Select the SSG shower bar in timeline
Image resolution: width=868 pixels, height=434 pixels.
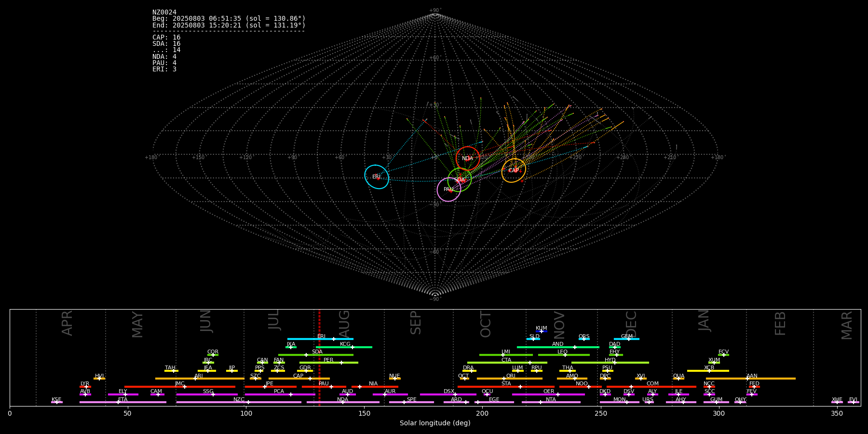click(x=207, y=394)
